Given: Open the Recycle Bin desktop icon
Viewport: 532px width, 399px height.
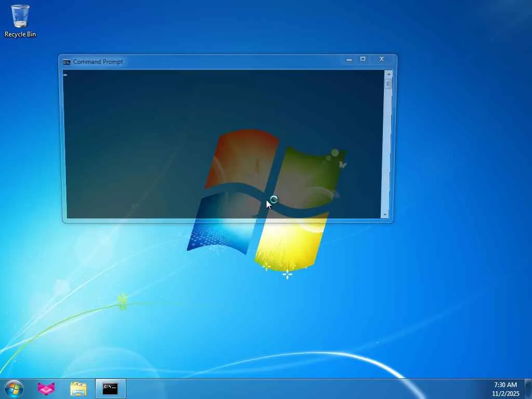Looking at the screenshot, I should coord(20,20).
